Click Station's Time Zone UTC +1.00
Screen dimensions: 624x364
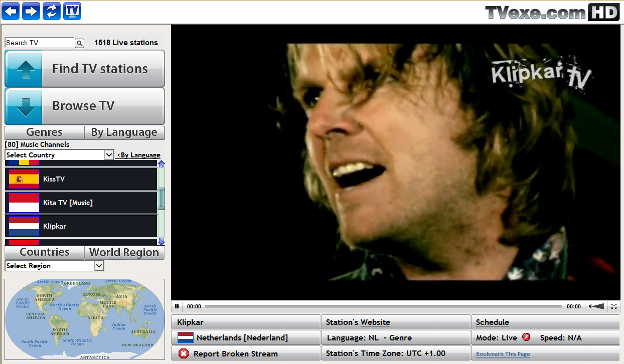[395, 353]
